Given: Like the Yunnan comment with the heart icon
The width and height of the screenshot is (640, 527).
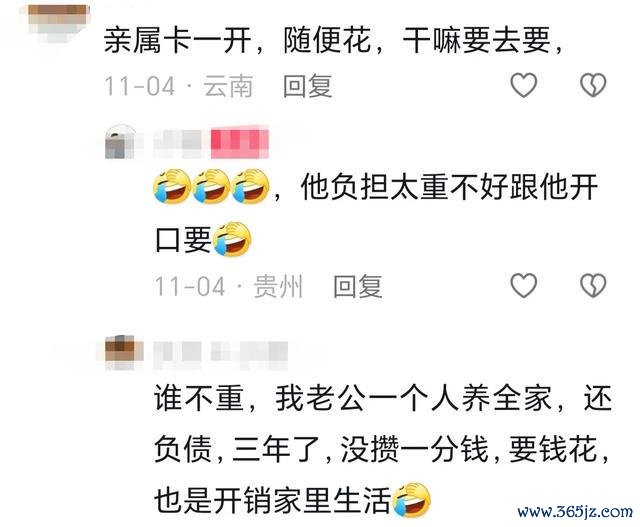Looking at the screenshot, I should [x=524, y=85].
